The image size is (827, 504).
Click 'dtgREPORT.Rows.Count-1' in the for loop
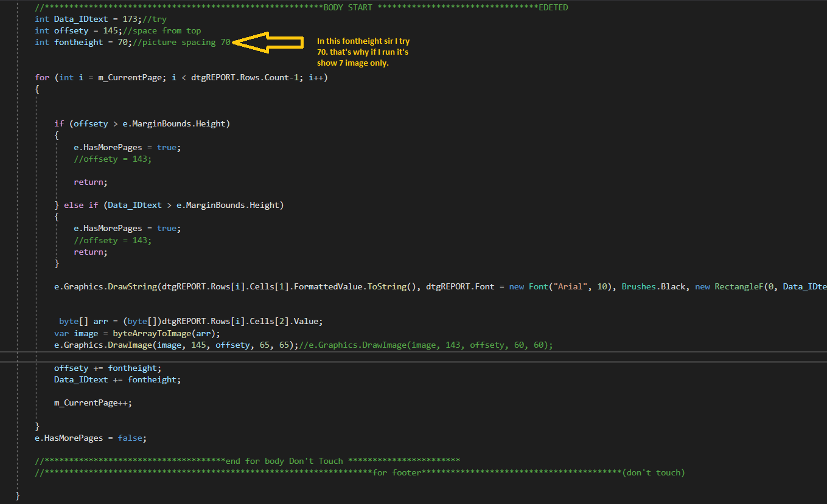coord(245,77)
